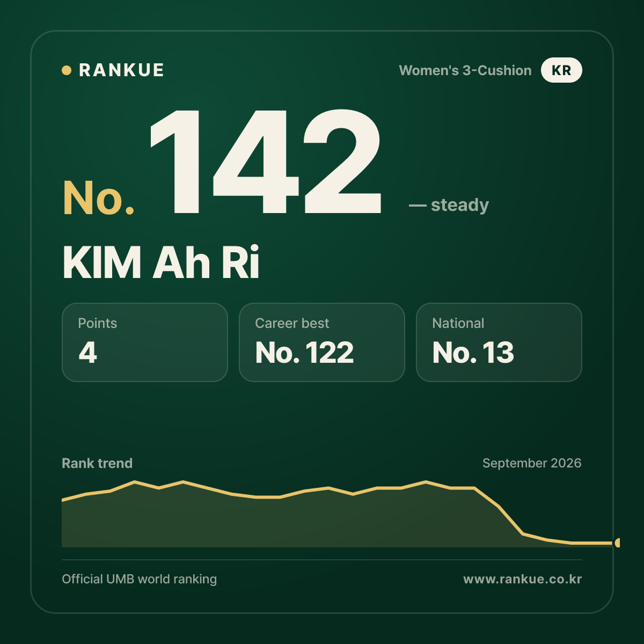Click the "Rank trend" heading
This screenshot has height=644, width=644.
point(97,463)
